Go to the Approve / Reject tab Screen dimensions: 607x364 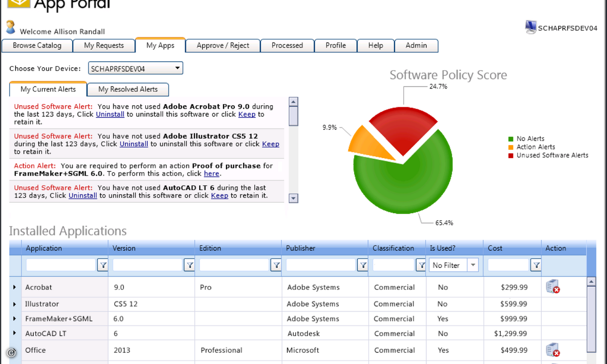[x=223, y=45]
